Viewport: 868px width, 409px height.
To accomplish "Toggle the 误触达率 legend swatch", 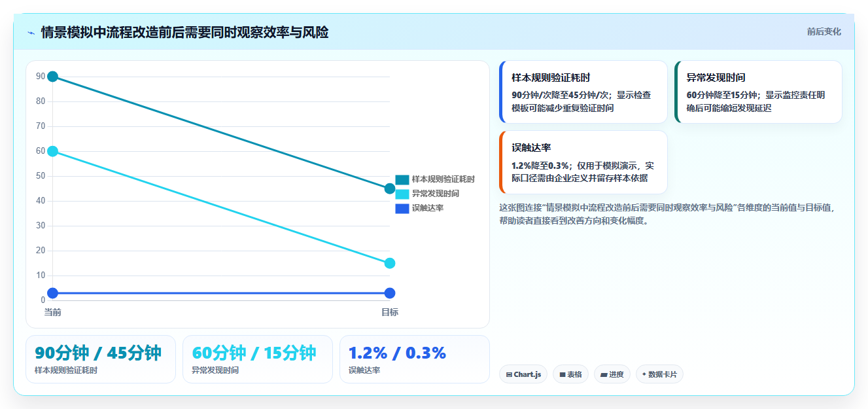I will coord(402,208).
